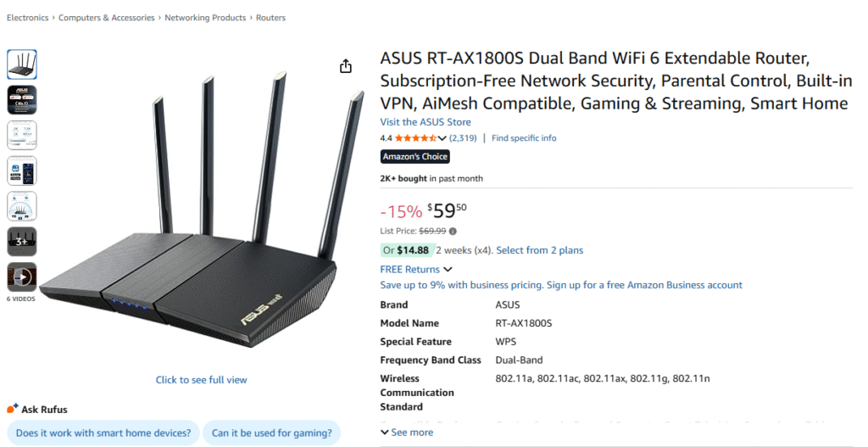The width and height of the screenshot is (868, 447).
Task: Select the 3+ product image thumbnail
Action: [22, 242]
